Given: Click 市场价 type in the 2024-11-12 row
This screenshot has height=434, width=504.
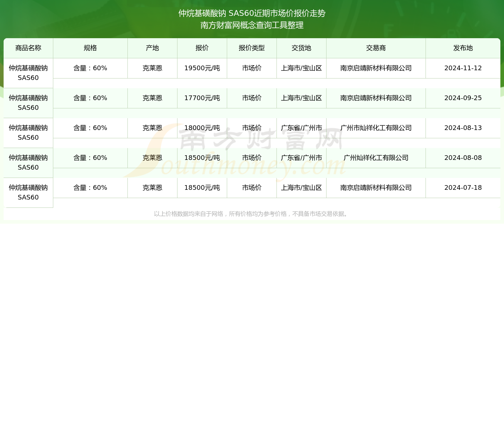Looking at the screenshot, I should click(x=252, y=68).
